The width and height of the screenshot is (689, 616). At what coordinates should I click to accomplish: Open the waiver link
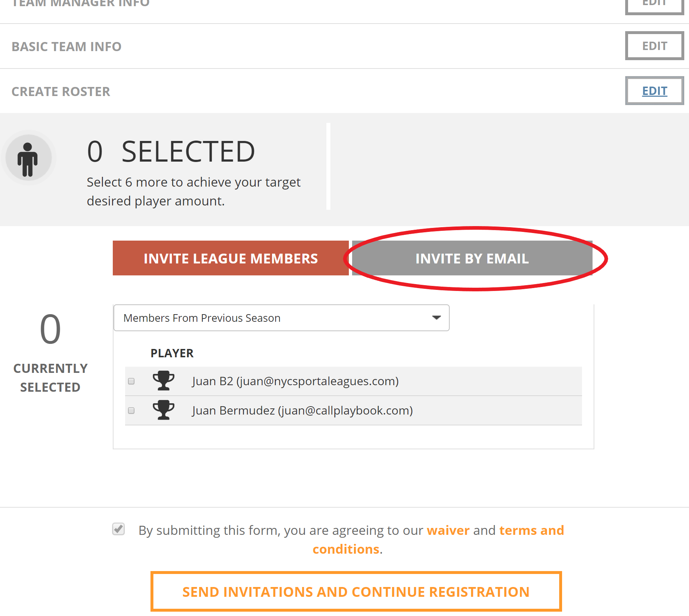pos(448,530)
